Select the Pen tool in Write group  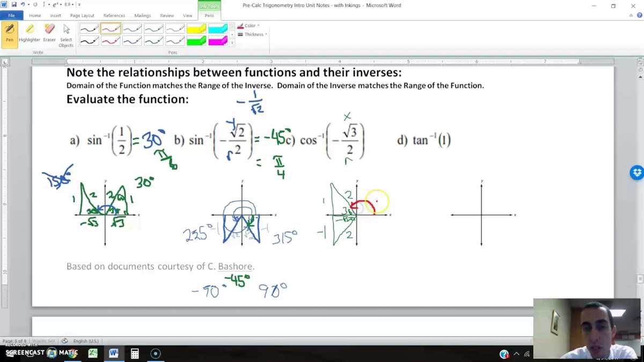10,34
